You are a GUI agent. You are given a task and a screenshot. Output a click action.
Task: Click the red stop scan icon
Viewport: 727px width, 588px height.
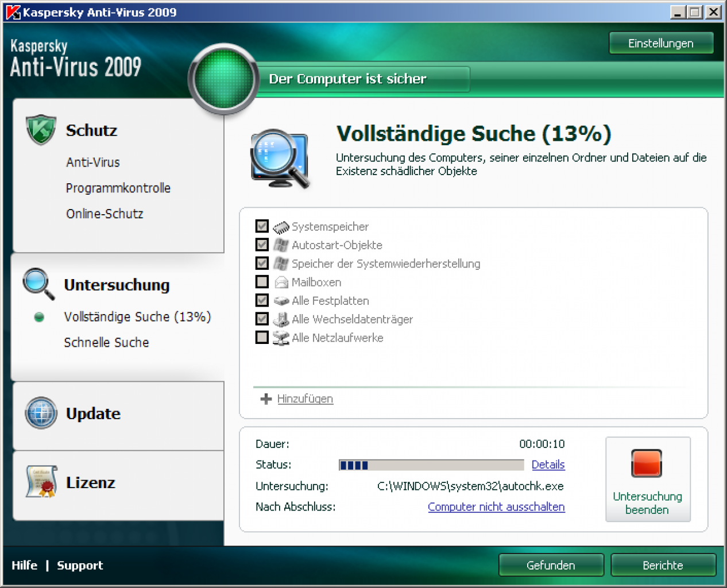pos(647,463)
